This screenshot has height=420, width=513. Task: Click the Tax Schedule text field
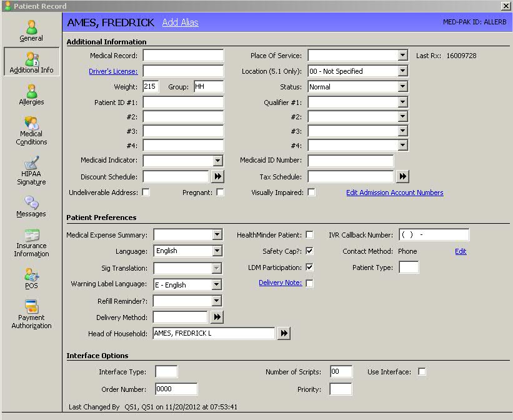coord(351,176)
